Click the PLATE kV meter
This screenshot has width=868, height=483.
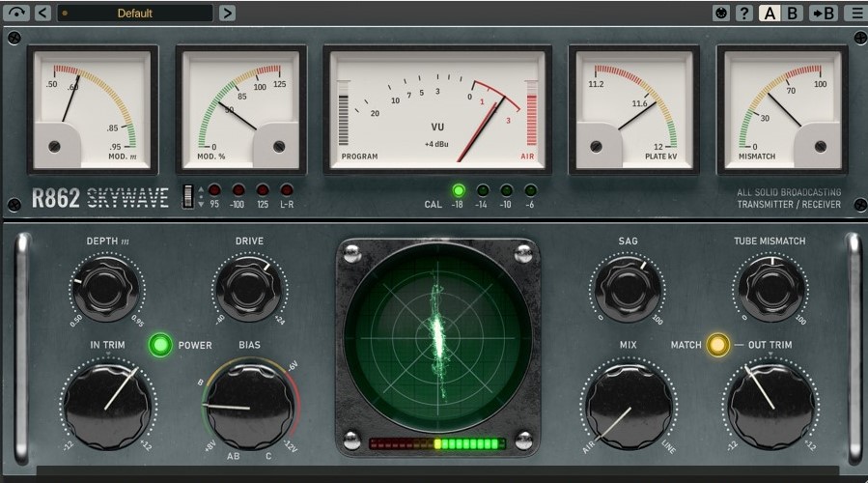tap(633, 110)
